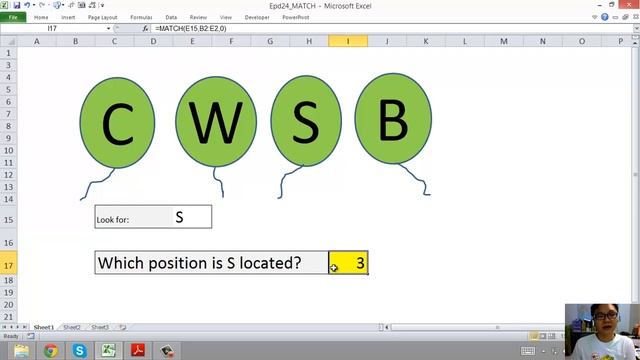640x360 pixels.
Task: Switch to the Insert ribbon tab
Action: coord(68,18)
